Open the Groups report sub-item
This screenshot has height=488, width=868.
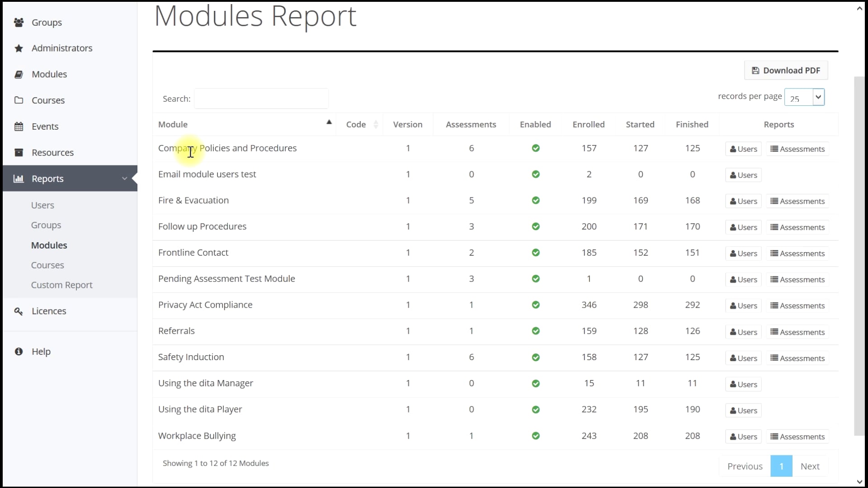click(46, 225)
